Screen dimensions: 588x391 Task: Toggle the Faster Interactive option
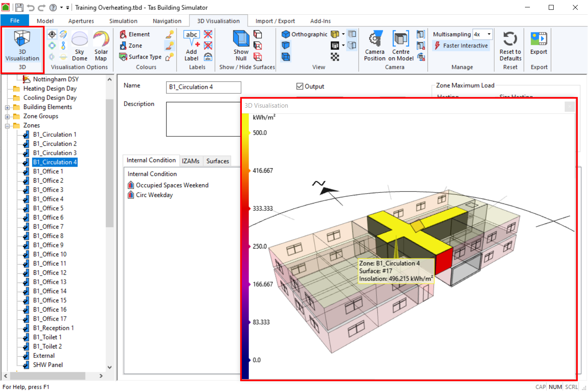[x=461, y=45]
